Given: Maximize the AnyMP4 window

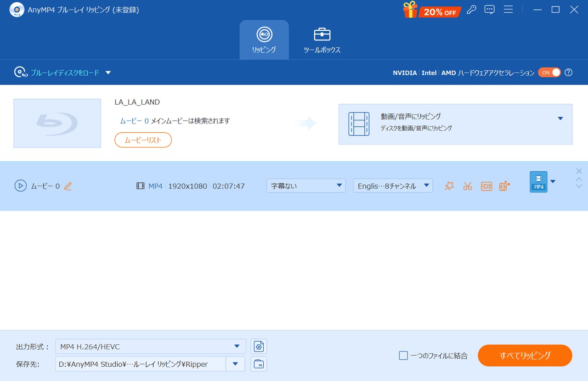Looking at the screenshot, I should 556,10.
